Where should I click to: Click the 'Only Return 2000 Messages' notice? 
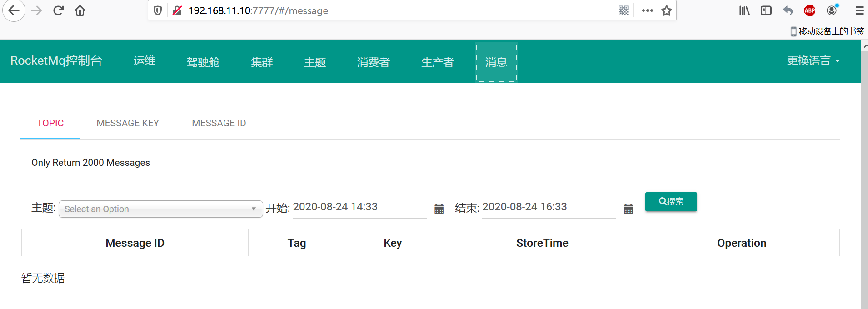(90, 163)
